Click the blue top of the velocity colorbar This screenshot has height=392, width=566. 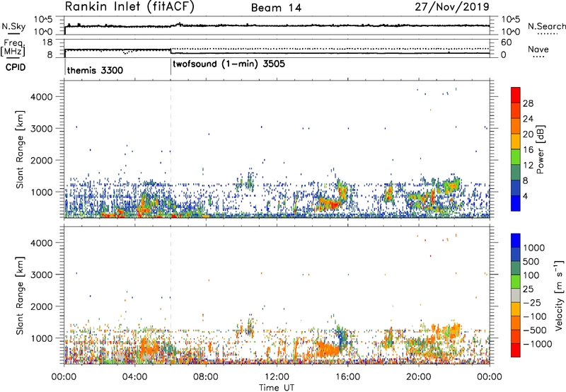coord(516,240)
